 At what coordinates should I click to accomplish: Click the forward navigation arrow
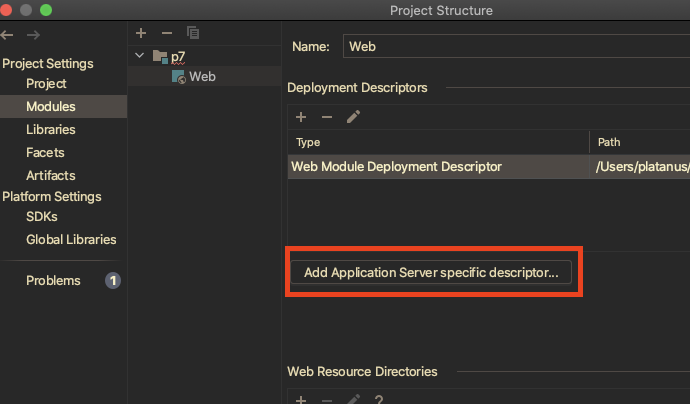coord(33,35)
